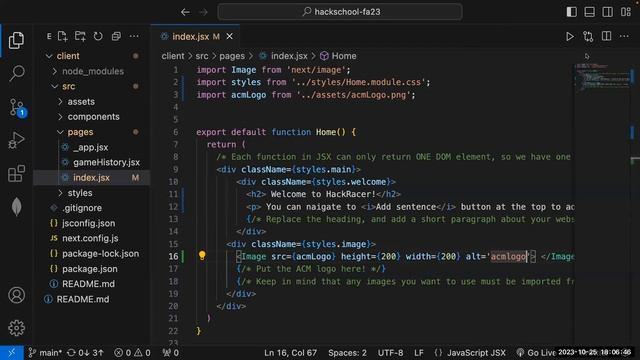
Task: Open editor more actions ellipsis
Action: point(624,36)
